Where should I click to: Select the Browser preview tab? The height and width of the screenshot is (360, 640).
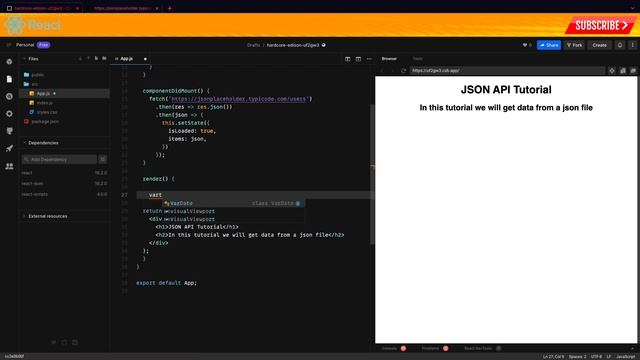pos(389,59)
